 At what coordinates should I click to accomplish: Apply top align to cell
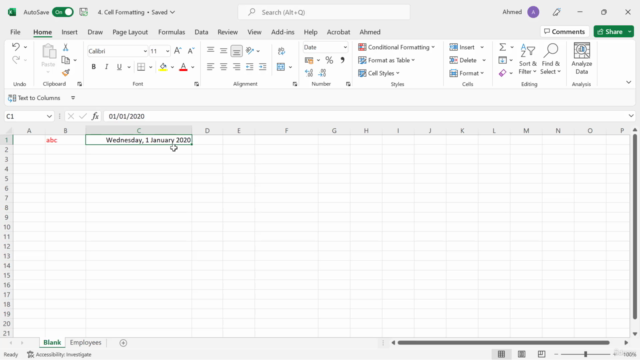(210, 51)
